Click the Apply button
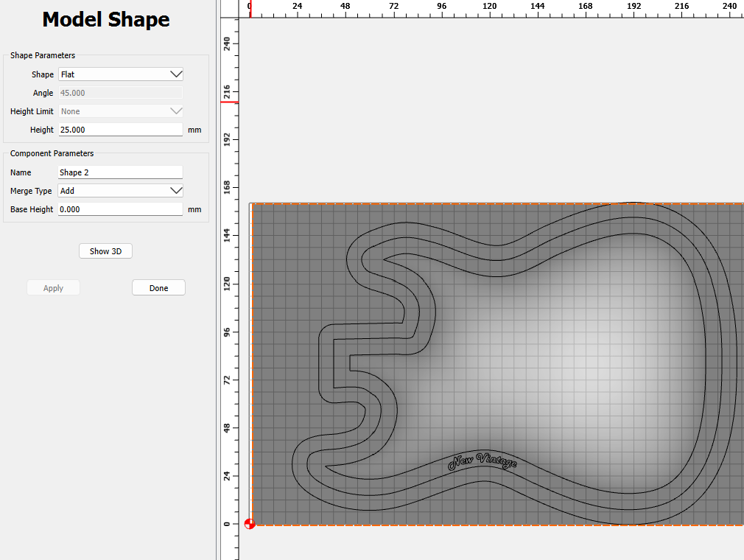744x560 pixels. click(53, 288)
